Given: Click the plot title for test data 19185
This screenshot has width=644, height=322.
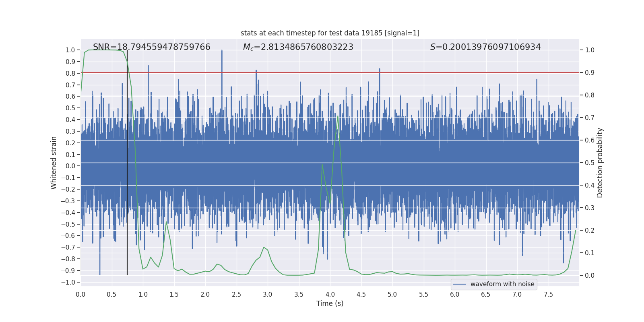Looking at the screenshot, I should (x=330, y=33).
